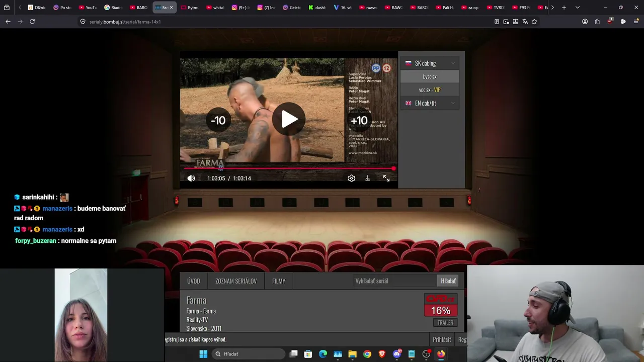This screenshot has height=362, width=644.
Task: Click the address bar with serialy.bombuj.si URL
Action: 287,22
